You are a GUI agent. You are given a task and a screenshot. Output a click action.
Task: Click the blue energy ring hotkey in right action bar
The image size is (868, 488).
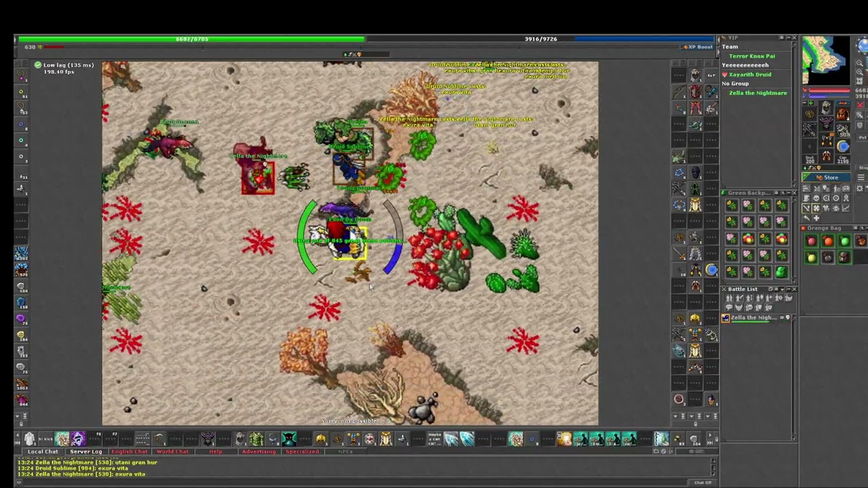pos(711,270)
